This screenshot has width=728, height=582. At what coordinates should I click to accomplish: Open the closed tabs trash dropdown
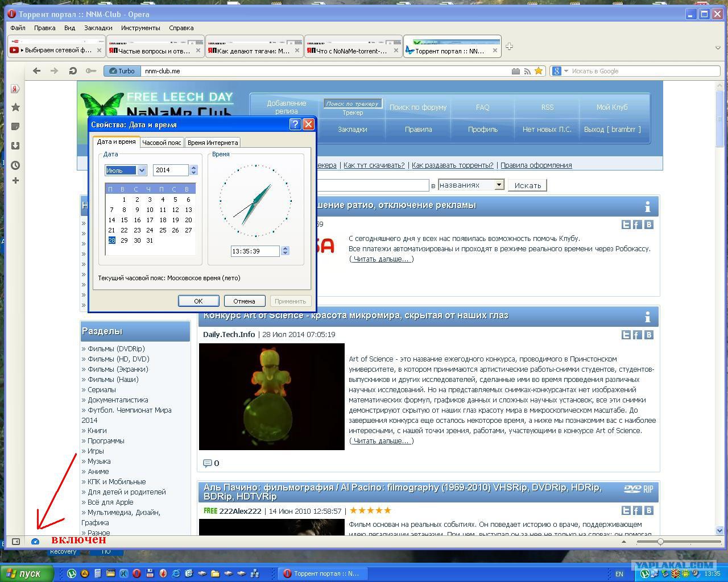[718, 48]
